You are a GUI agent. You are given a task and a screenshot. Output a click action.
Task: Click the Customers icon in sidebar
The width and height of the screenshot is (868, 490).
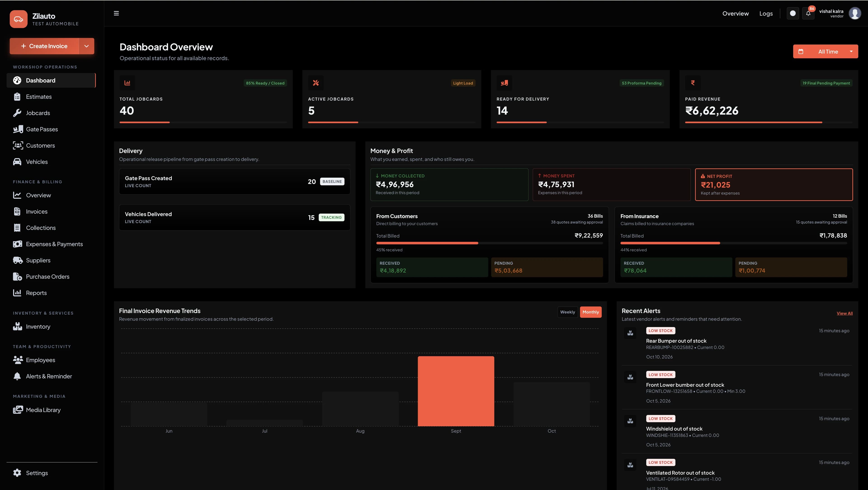18,146
